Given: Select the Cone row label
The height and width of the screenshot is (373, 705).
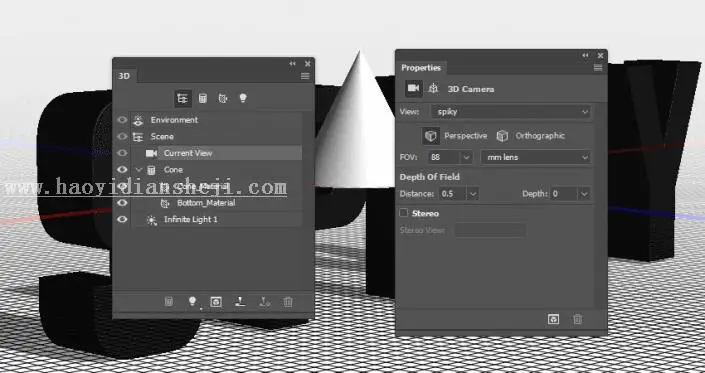Looking at the screenshot, I should coord(173,170).
